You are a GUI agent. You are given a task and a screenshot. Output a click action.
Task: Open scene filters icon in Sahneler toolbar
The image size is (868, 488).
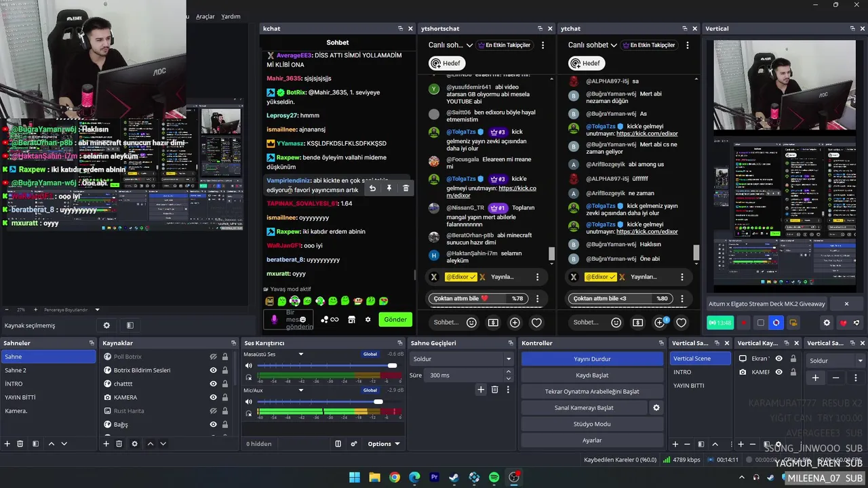click(x=35, y=444)
